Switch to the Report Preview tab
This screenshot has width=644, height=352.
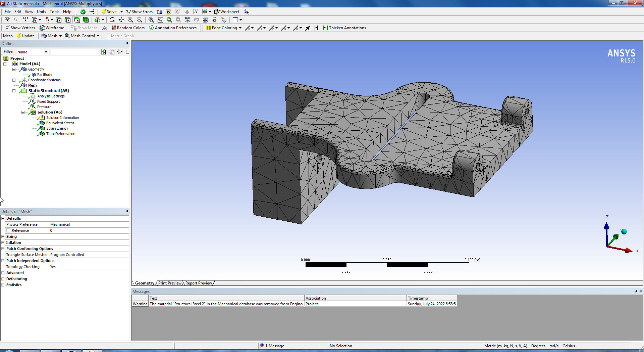pyautogui.click(x=199, y=283)
